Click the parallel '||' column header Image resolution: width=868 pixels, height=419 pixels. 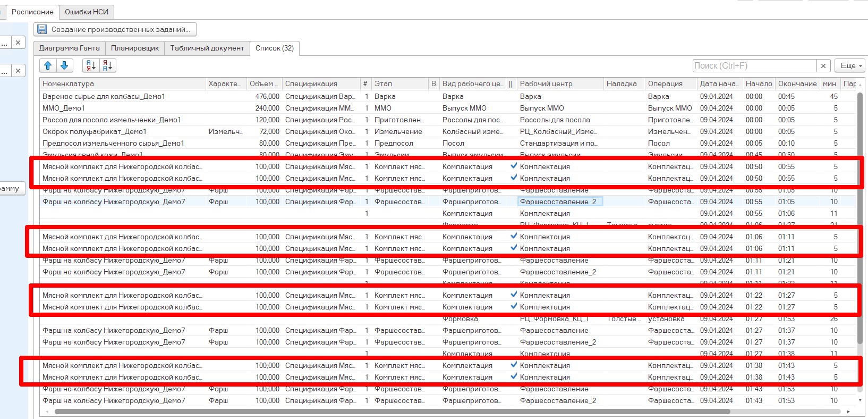tap(510, 83)
